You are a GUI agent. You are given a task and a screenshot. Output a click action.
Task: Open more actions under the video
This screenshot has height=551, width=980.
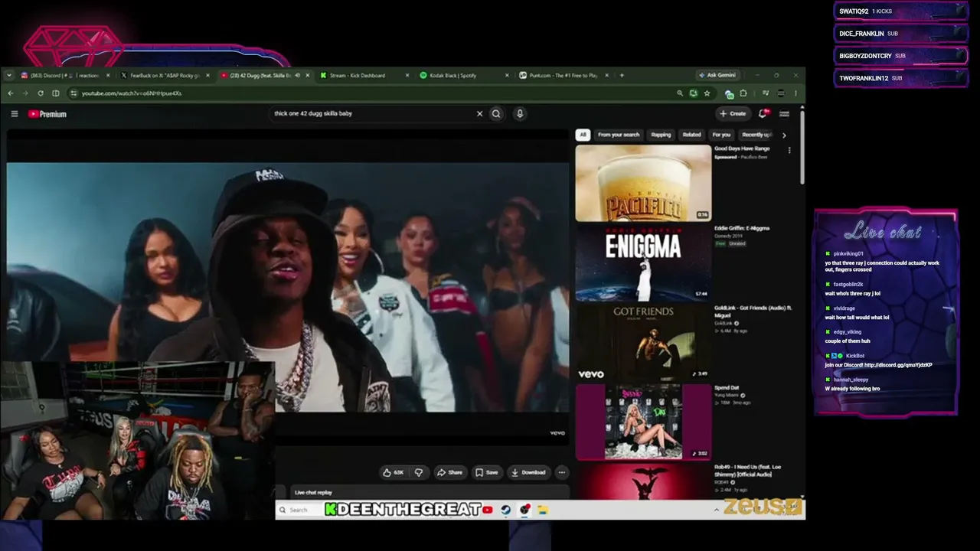pos(561,472)
